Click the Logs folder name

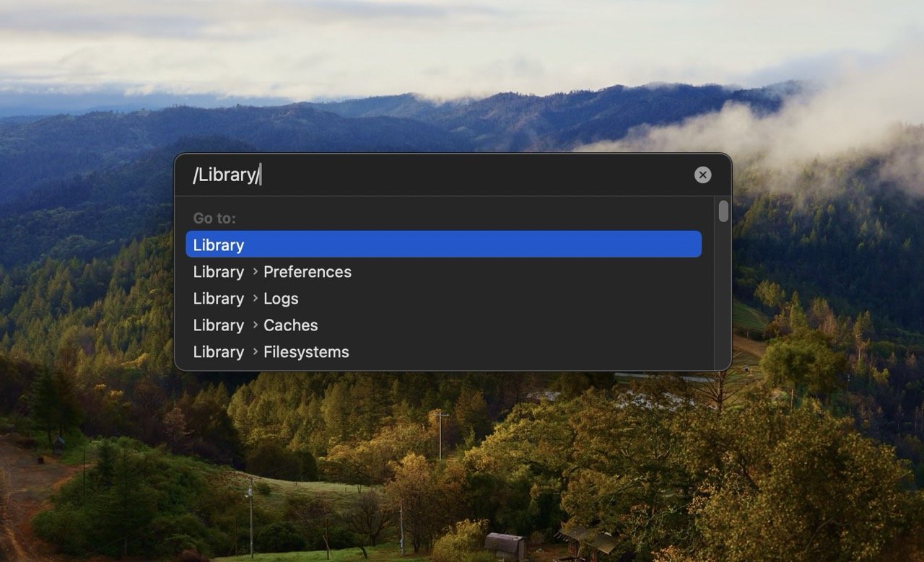pos(281,299)
